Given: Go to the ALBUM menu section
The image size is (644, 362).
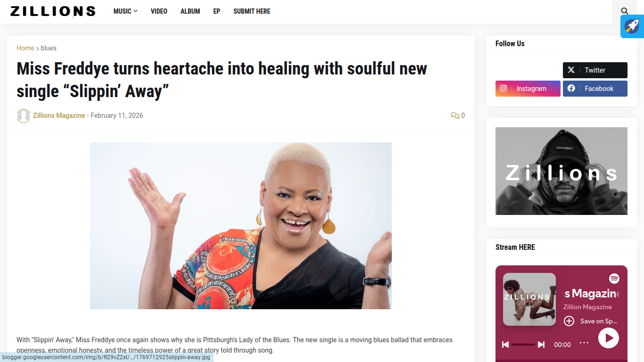Looking at the screenshot, I should coord(190,11).
